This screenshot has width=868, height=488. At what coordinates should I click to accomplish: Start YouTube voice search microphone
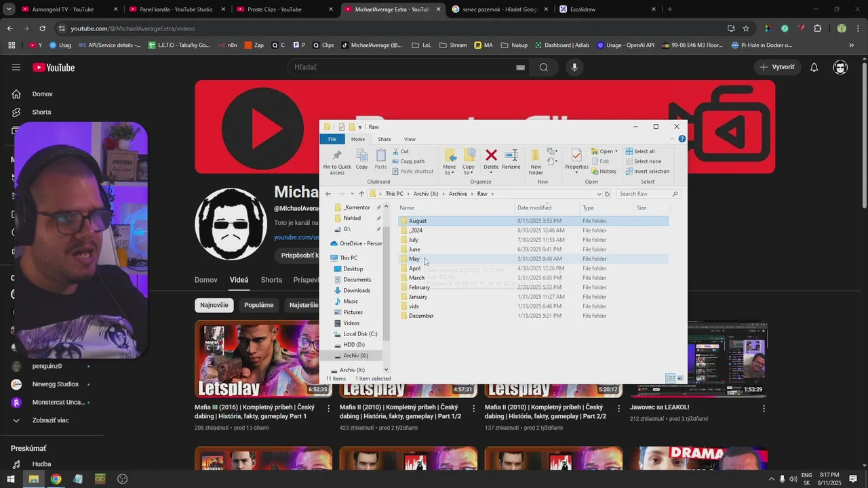pos(574,67)
